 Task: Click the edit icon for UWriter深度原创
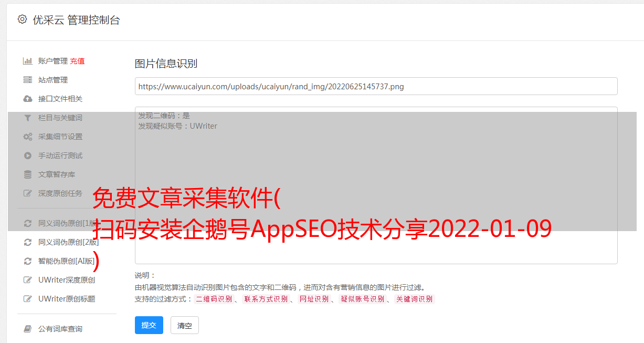coord(28,280)
